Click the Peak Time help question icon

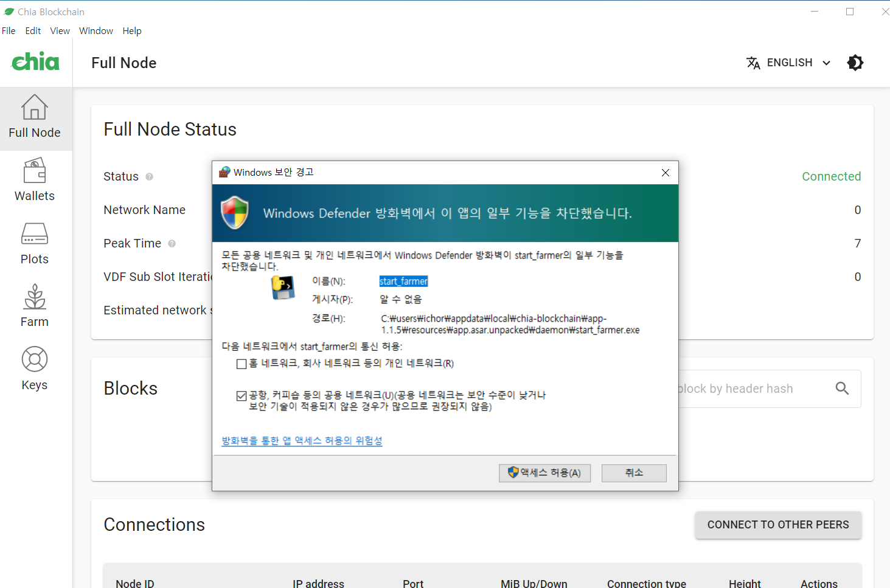coord(172,243)
